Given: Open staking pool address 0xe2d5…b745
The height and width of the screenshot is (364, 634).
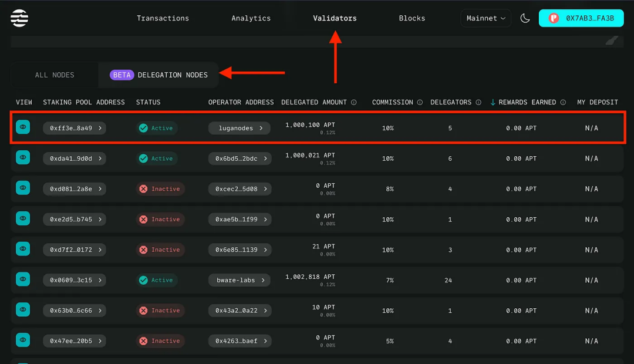Looking at the screenshot, I should (x=75, y=219).
